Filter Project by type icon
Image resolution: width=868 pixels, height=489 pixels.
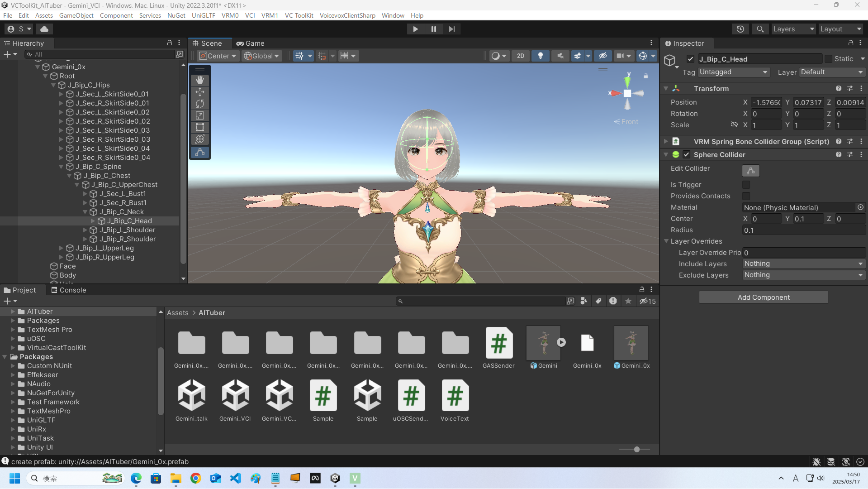click(584, 301)
